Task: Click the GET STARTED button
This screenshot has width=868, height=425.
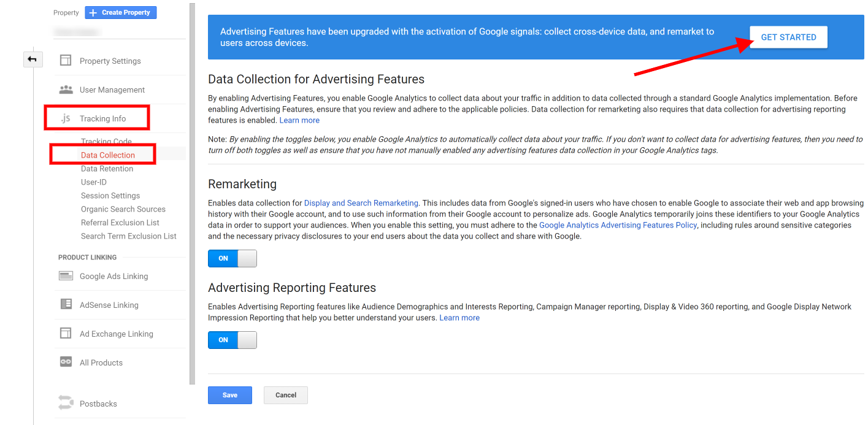Action: 788,37
